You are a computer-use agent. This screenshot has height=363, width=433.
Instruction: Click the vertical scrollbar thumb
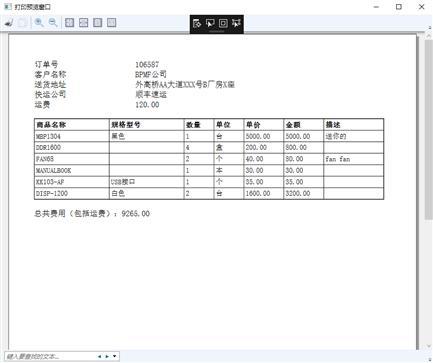(429, 128)
